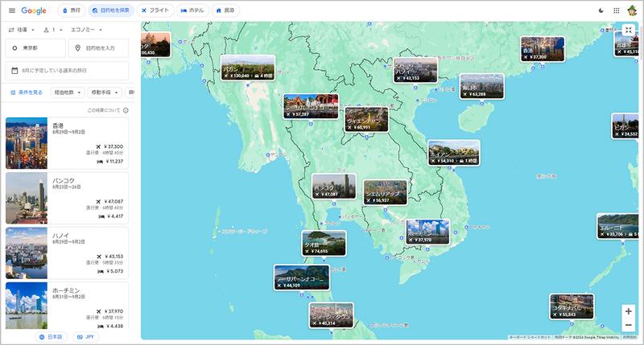This screenshot has width=644, height=345.
Task: Switch to the ホテル tab
Action: coord(192,10)
